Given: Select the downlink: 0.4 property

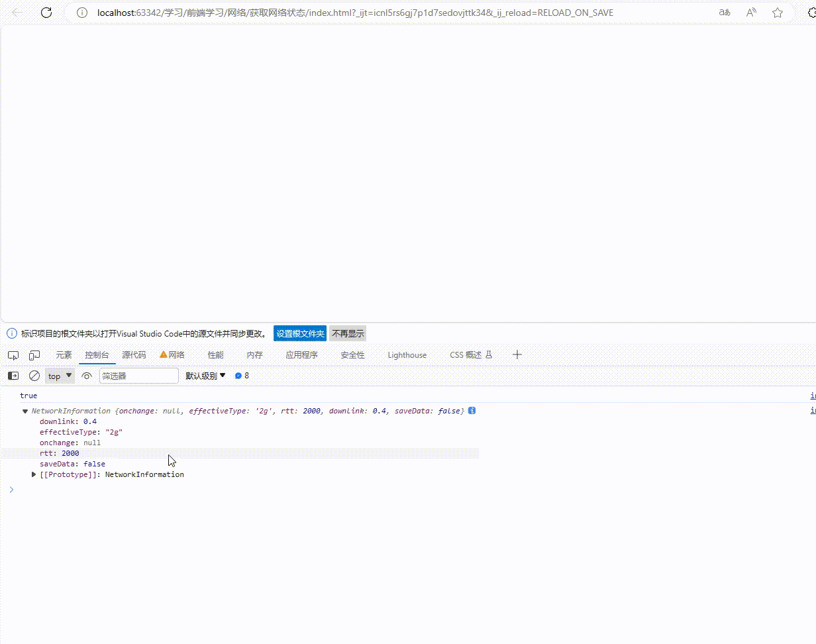Looking at the screenshot, I should (68, 421).
